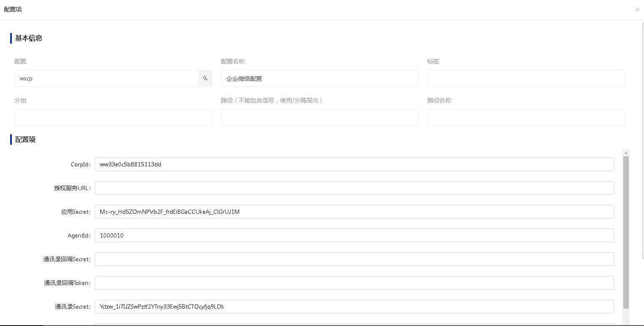Click the 通讯录回调Secret label
This screenshot has width=644, height=326.
click(67, 259)
